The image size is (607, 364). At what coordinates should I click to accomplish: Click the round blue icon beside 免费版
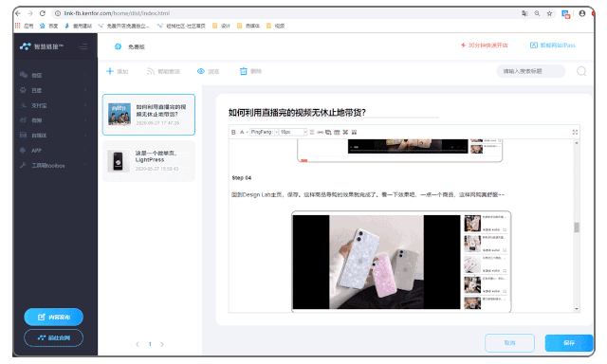pos(118,46)
